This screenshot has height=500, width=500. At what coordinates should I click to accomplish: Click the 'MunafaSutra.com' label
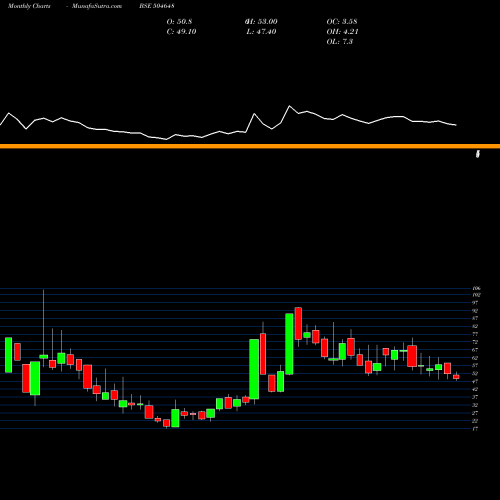[x=97, y=6]
